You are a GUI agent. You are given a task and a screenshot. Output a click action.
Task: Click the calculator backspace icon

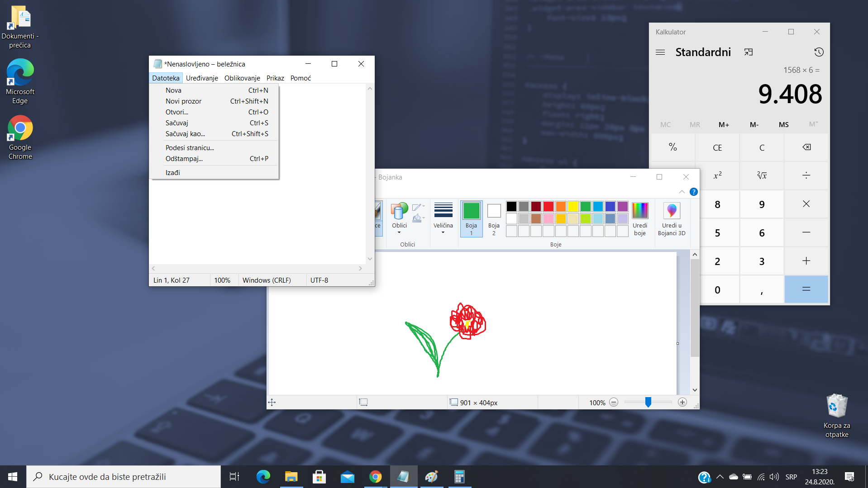coord(806,147)
